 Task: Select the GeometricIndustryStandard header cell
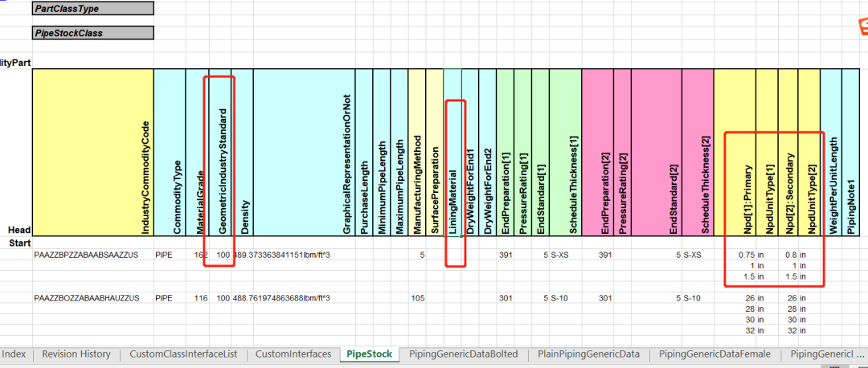tap(220, 153)
